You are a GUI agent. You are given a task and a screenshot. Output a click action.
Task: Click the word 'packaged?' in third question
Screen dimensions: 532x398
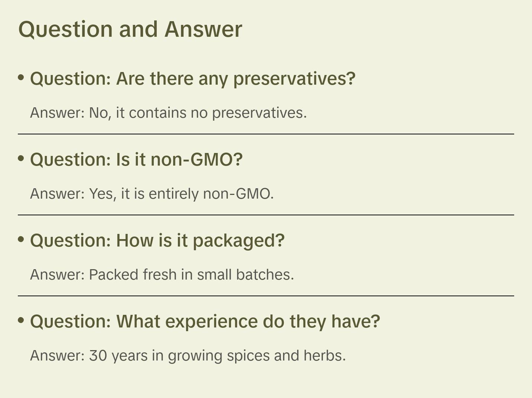click(239, 241)
